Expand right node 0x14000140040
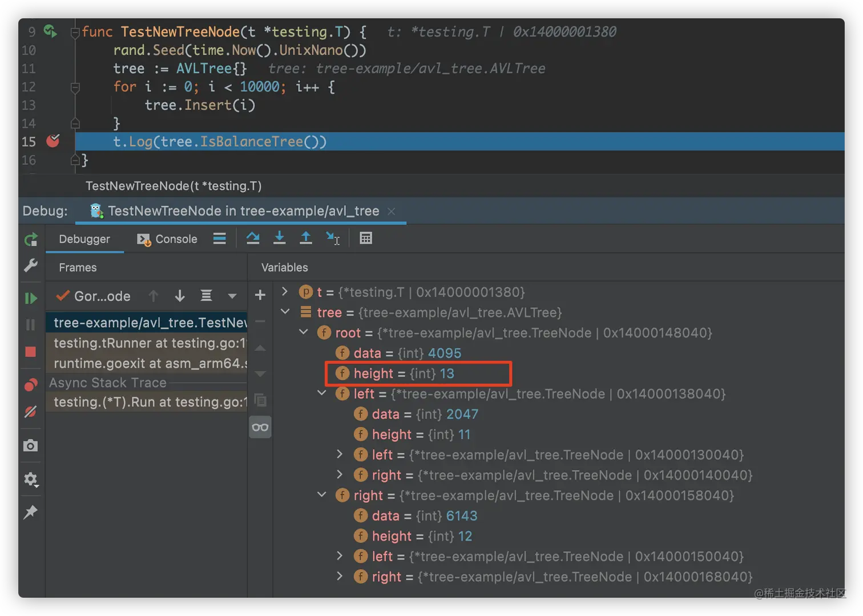The height and width of the screenshot is (616, 863). pyautogui.click(x=340, y=474)
